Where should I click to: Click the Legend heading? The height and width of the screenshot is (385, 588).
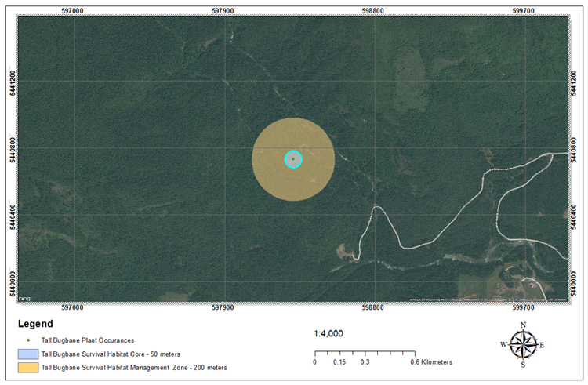pos(34,324)
